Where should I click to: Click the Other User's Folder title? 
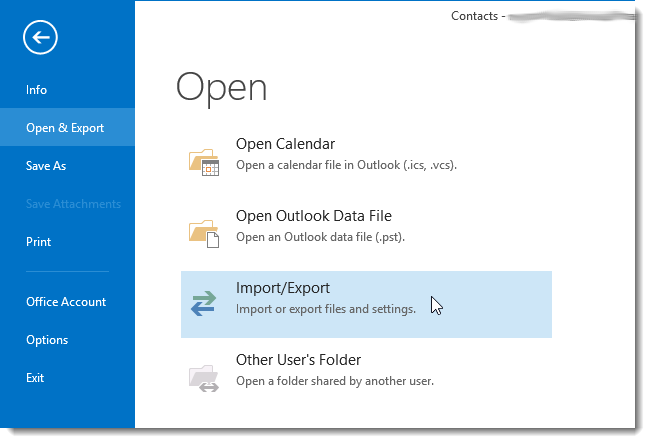(298, 360)
